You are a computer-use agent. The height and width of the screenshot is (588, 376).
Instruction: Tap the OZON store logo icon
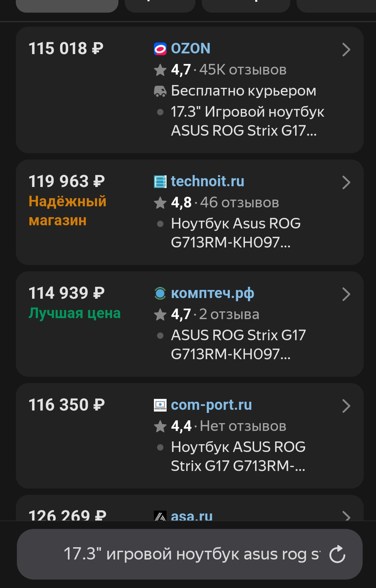pyautogui.click(x=160, y=49)
